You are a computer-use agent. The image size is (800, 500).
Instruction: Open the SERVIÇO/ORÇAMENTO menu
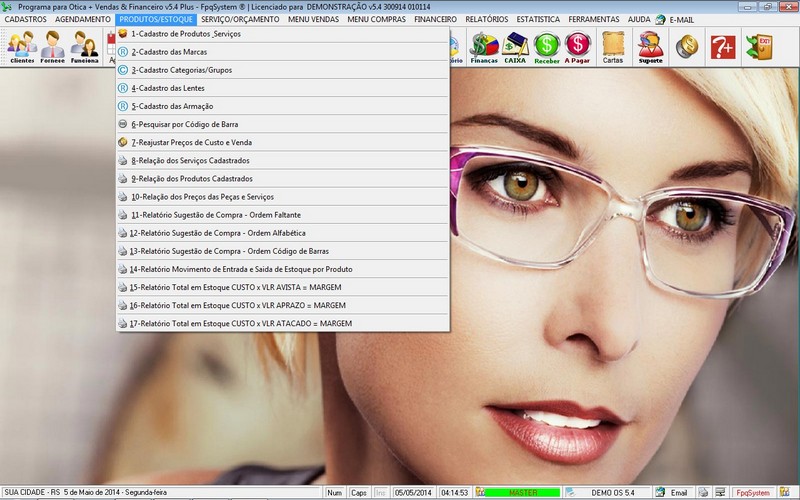coord(240,19)
